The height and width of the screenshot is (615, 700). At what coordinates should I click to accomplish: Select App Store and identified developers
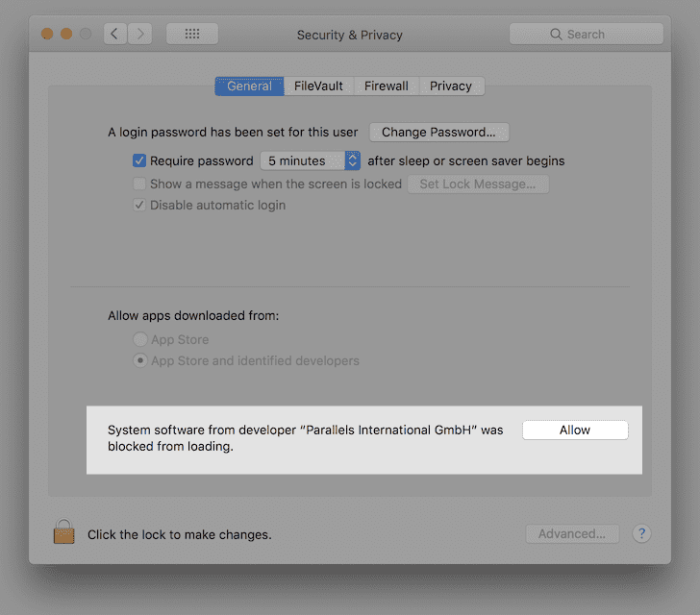point(140,361)
